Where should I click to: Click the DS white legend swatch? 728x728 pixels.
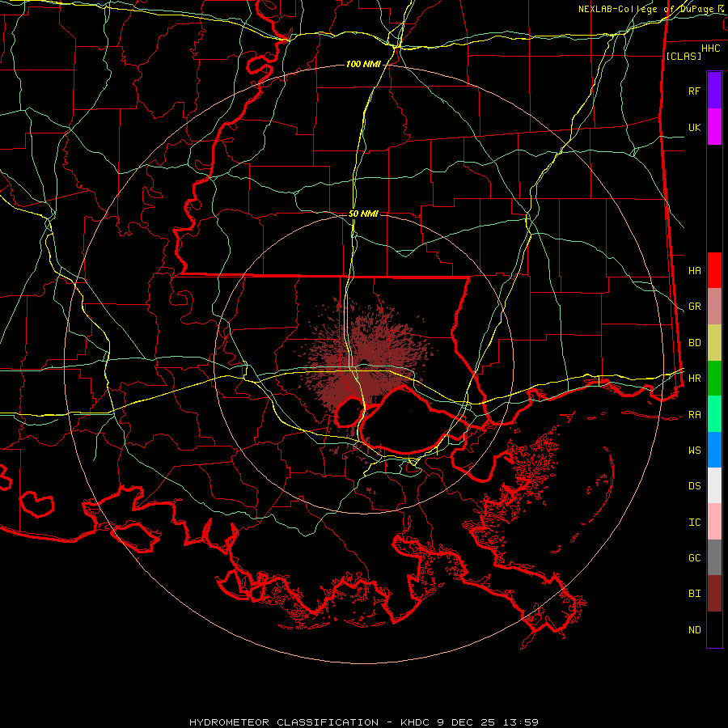(x=714, y=485)
